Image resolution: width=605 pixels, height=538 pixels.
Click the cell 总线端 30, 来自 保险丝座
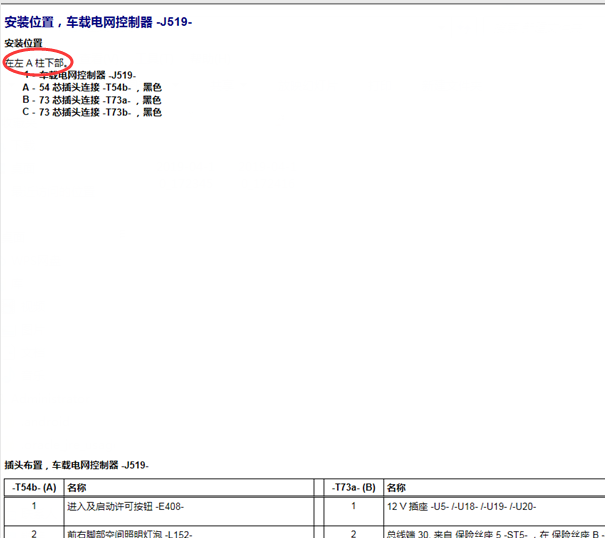point(495,532)
